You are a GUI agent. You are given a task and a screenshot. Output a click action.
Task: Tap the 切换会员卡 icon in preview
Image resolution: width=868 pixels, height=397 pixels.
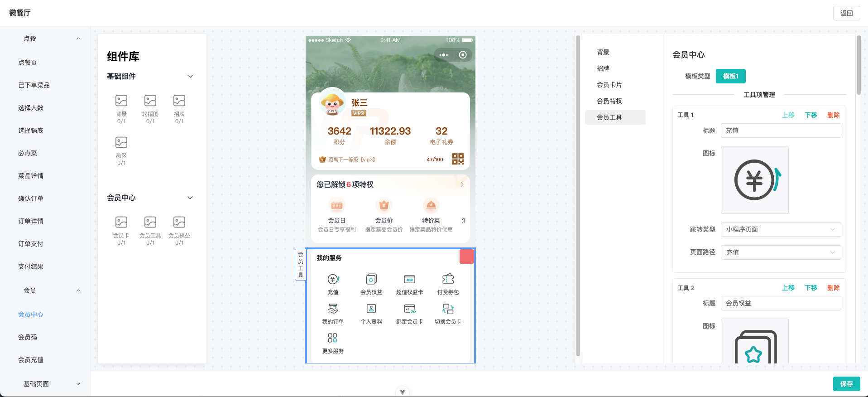[x=448, y=309]
